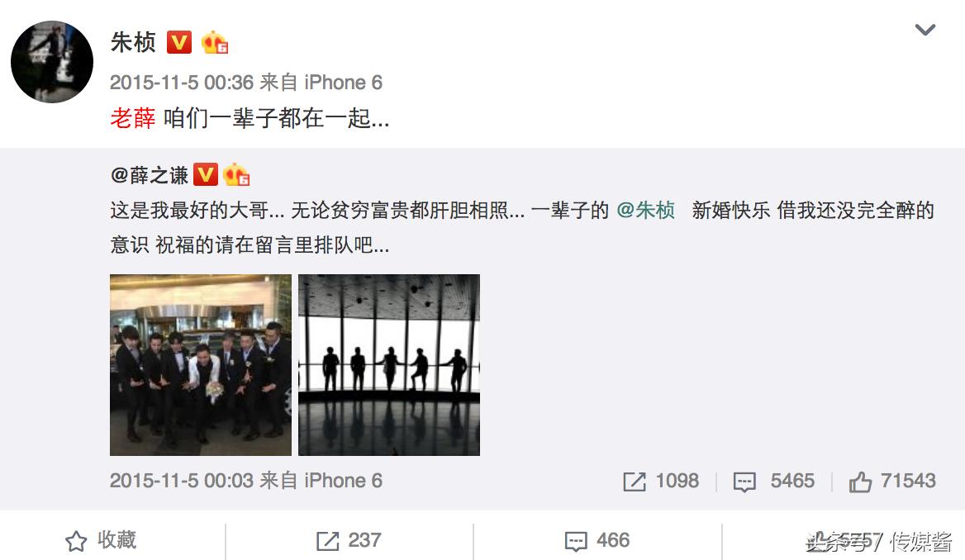
Task: Open 朱桢's profile avatar
Action: coord(52,62)
